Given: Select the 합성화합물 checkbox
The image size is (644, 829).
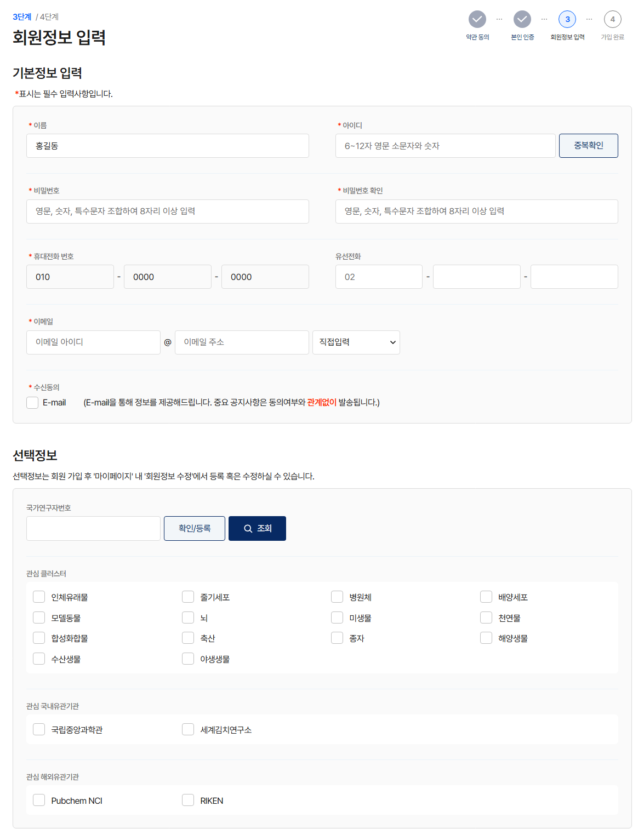Looking at the screenshot, I should pos(39,638).
